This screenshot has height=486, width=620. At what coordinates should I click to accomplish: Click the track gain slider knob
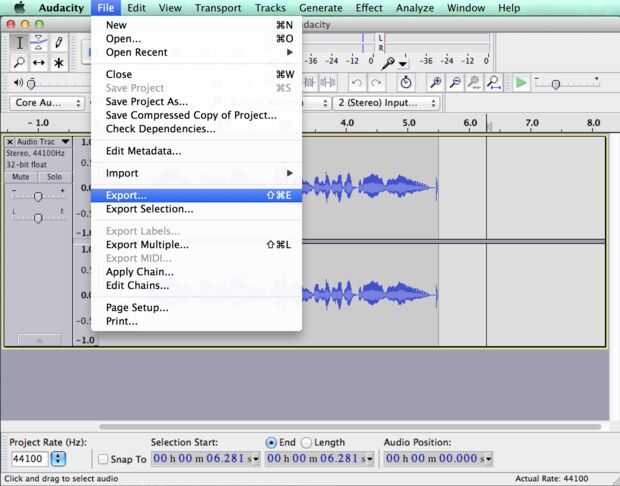pos(38,197)
